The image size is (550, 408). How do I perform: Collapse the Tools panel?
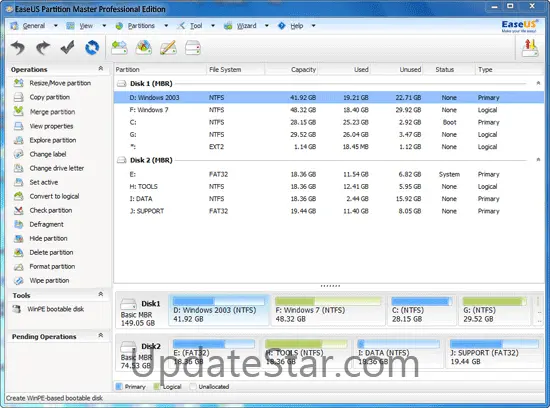pyautogui.click(x=101, y=294)
